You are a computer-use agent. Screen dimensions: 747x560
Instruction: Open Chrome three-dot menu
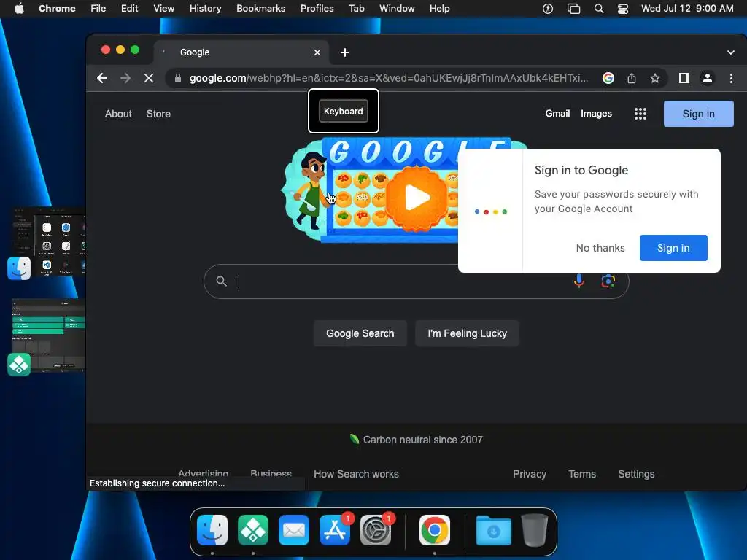(x=731, y=78)
